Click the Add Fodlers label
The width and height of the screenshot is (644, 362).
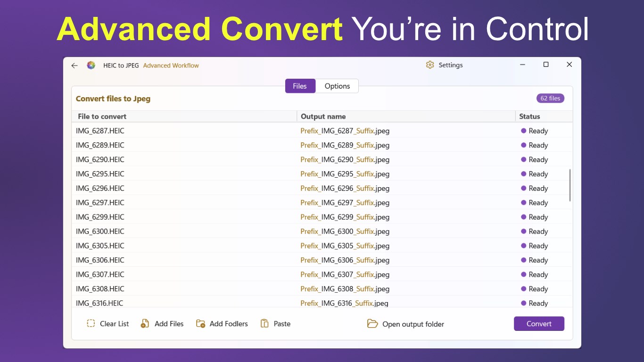coord(229,323)
